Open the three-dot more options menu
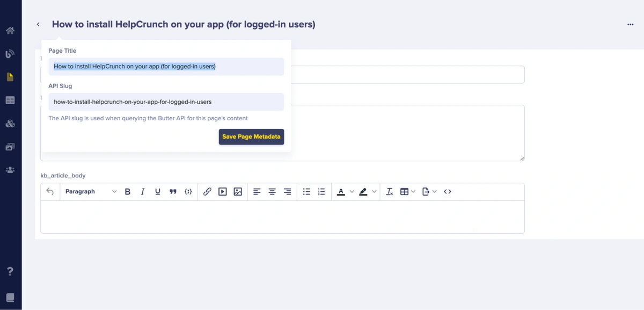The height and width of the screenshot is (310, 644). click(x=630, y=25)
